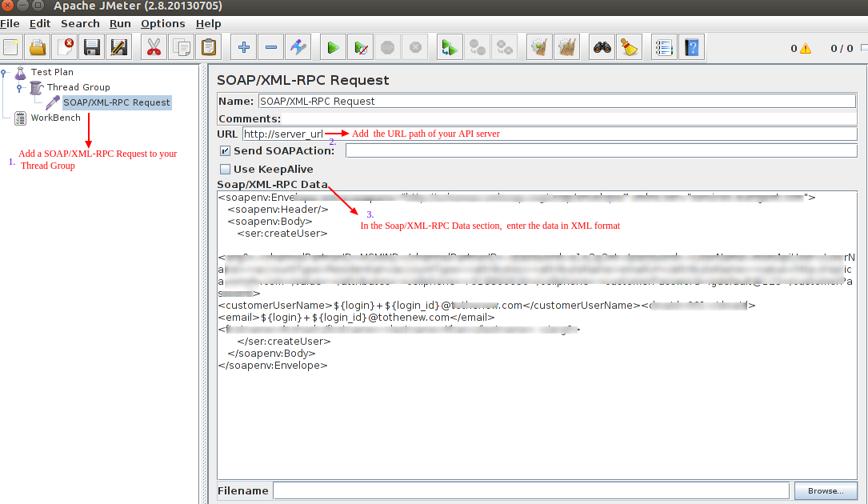Select WorkBench in the tree

click(55, 118)
